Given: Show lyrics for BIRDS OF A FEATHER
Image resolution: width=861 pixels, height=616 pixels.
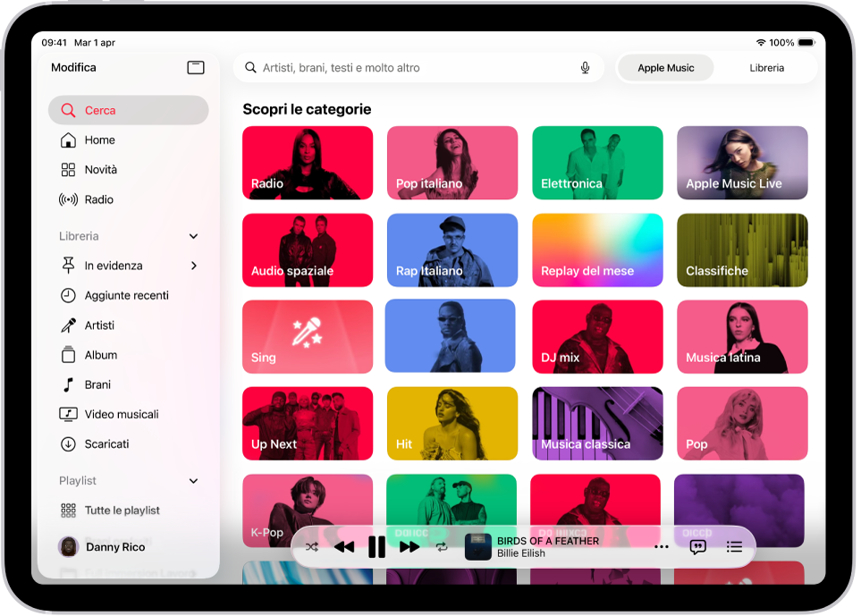Looking at the screenshot, I should 696,546.
